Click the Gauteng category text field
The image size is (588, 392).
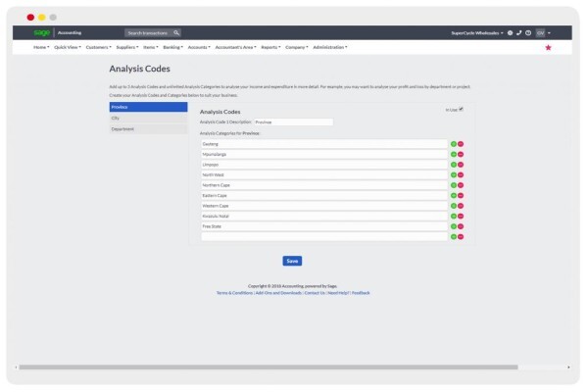pos(324,144)
